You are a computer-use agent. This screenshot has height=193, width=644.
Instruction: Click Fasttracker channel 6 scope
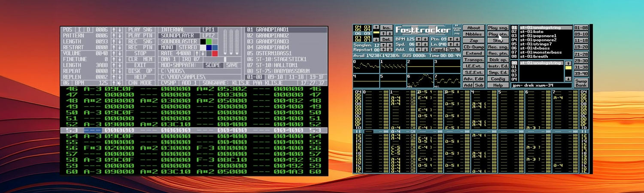[420, 81]
